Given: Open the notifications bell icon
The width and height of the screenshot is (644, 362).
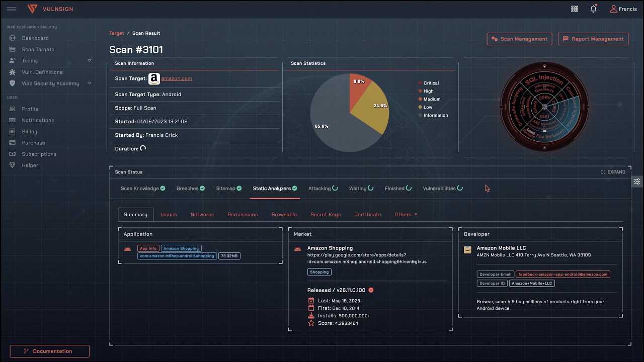Looking at the screenshot, I should click(x=594, y=9).
